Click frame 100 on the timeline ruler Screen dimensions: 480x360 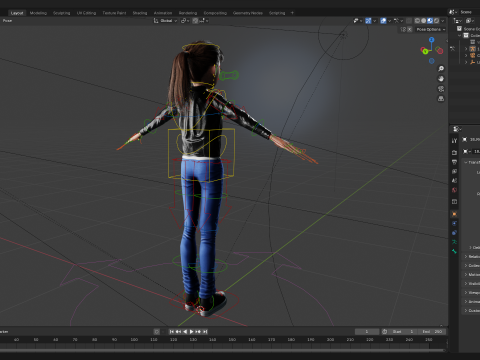click(134, 340)
